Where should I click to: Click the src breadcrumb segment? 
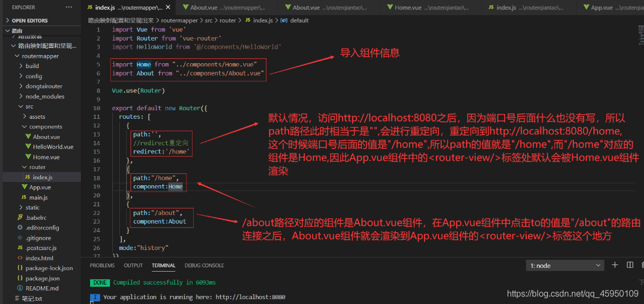[x=209, y=20]
